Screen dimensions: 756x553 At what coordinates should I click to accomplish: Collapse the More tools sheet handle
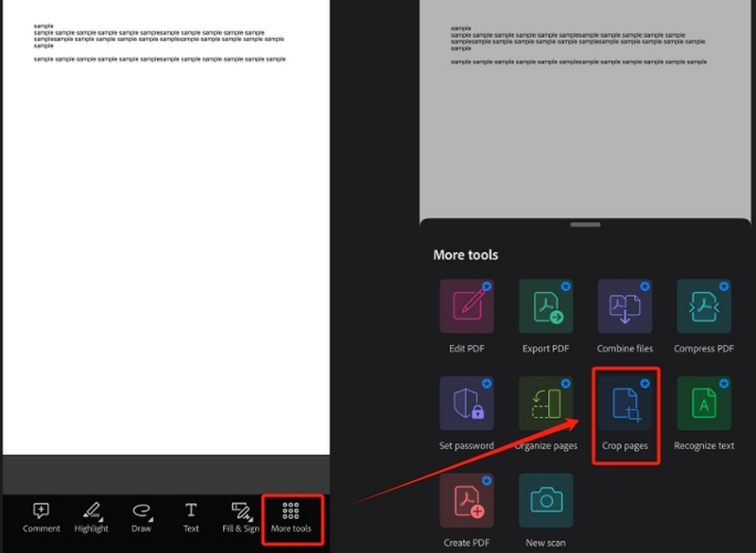point(585,224)
